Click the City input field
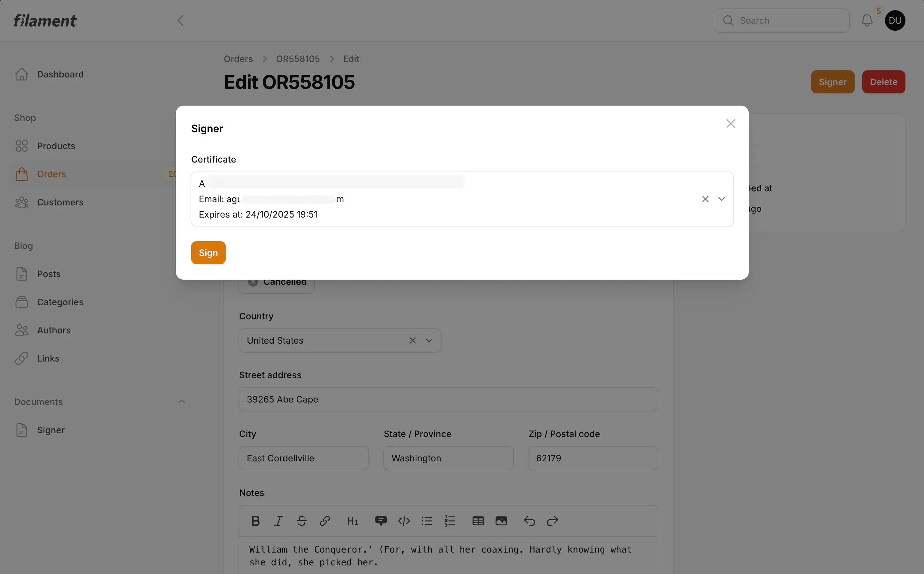 click(x=304, y=458)
